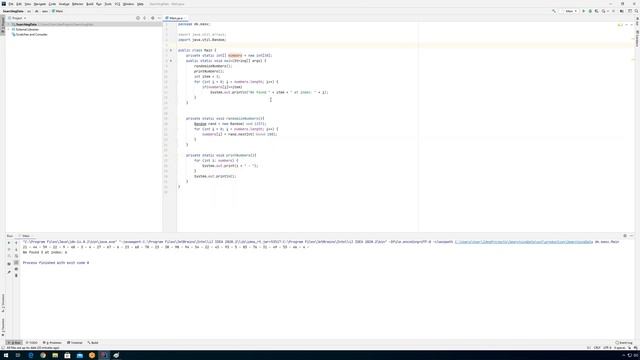Open the Problems tool window
Screen dimensions: 640x360
pos(52,343)
